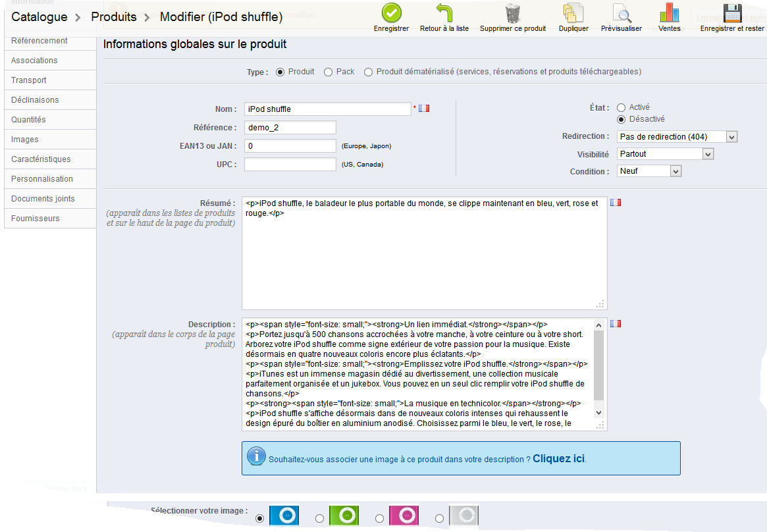Select the green iPod image radio button
Image resolution: width=767 pixels, height=532 pixels.
tap(319, 518)
